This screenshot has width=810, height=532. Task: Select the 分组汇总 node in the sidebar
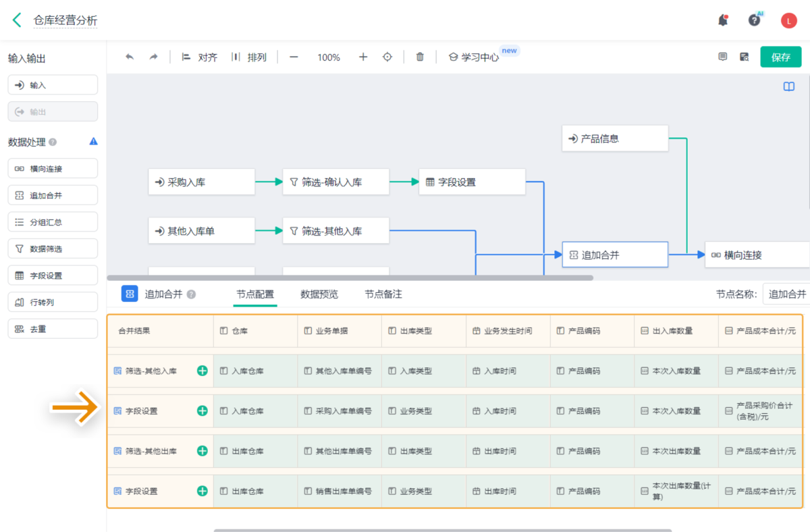tap(53, 222)
